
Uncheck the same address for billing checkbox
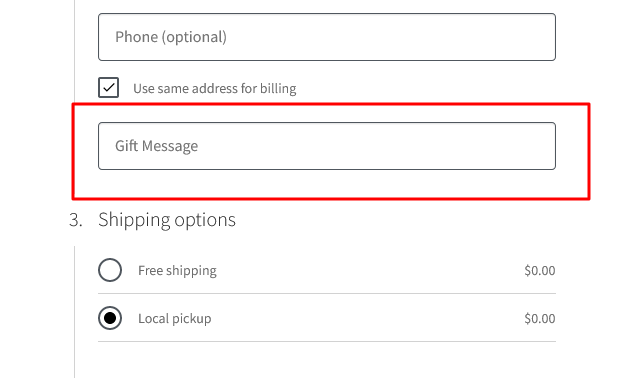point(109,87)
